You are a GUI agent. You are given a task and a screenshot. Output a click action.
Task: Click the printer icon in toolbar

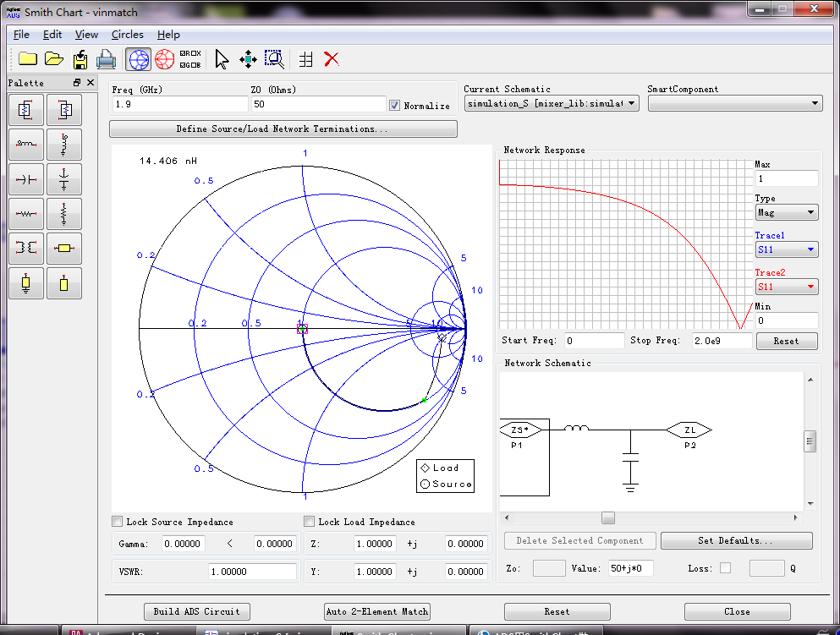click(x=107, y=59)
